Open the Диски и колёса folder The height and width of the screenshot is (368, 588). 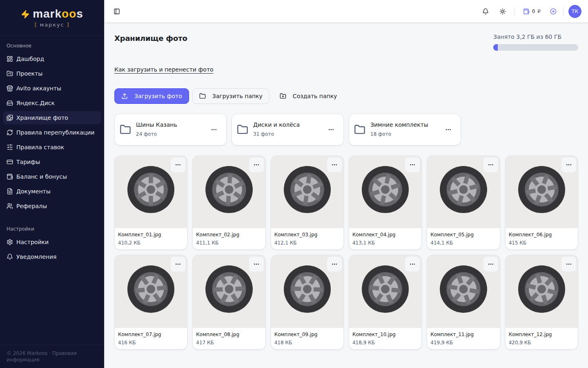tap(287, 130)
